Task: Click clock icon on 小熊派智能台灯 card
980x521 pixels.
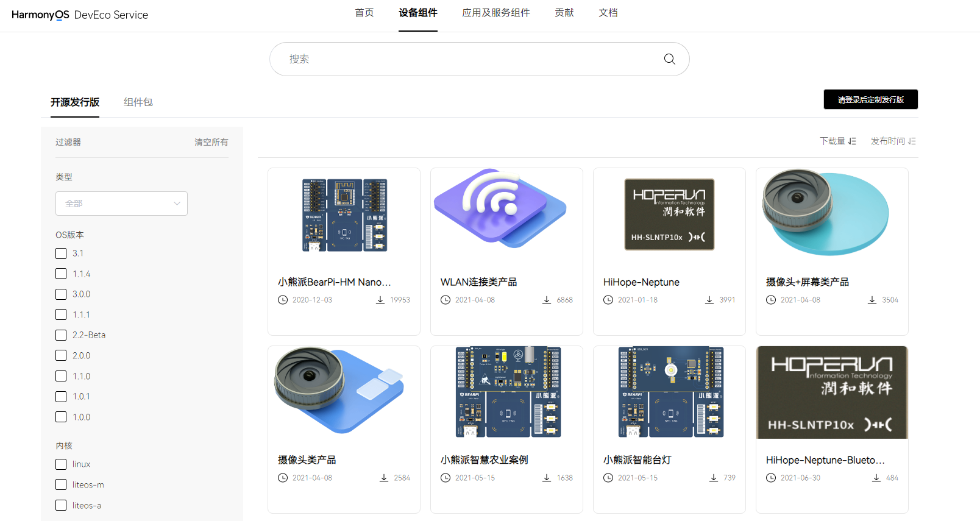Action: 608,478
